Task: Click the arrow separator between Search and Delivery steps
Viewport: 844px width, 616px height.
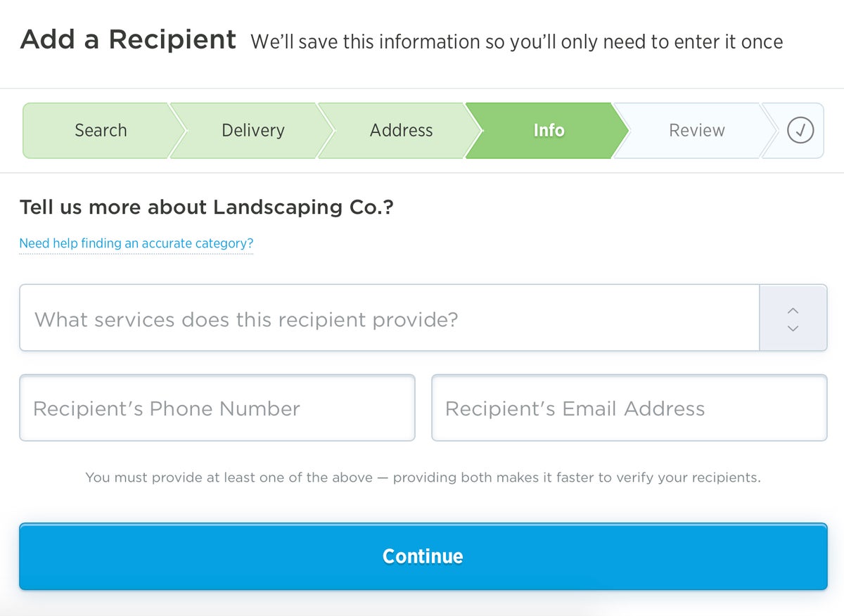Action: click(x=177, y=130)
